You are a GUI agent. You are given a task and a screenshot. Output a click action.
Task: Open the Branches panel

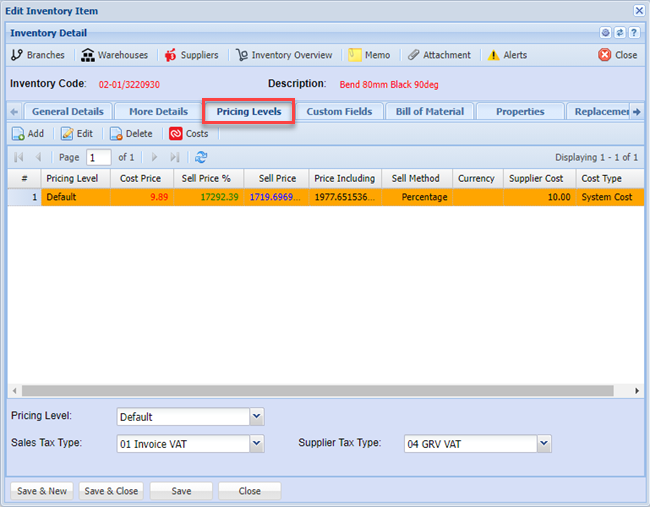coord(38,55)
